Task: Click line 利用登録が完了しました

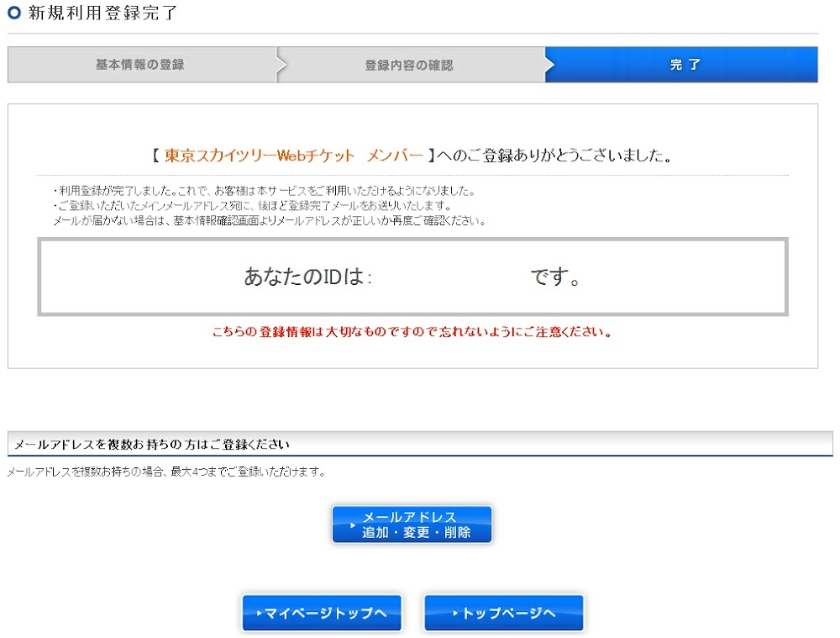Action: click(x=264, y=190)
